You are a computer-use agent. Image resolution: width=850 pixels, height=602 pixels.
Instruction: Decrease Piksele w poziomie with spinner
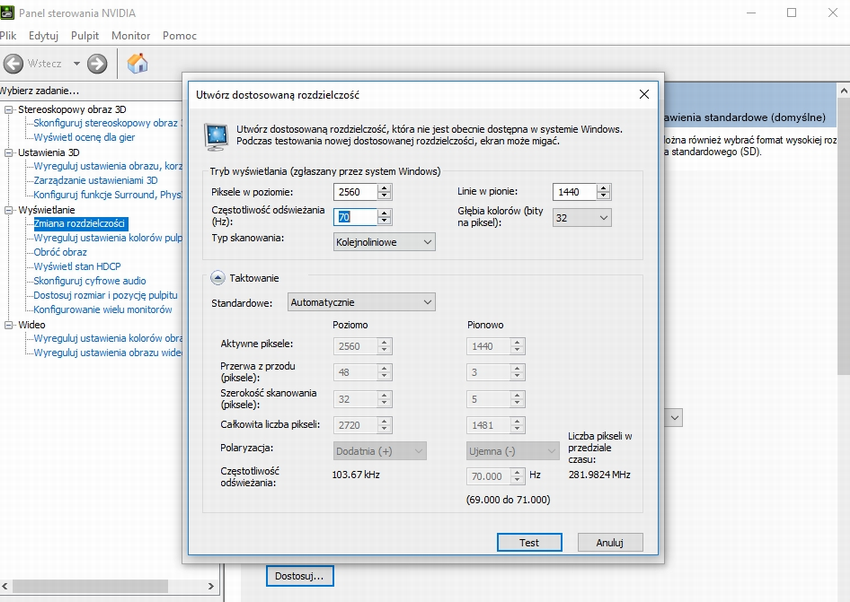pyautogui.click(x=384, y=196)
